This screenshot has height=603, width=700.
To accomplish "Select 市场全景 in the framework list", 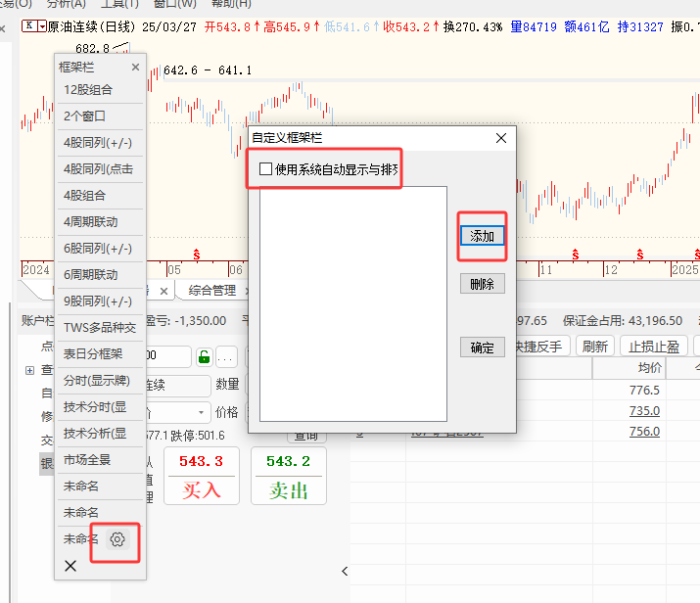I will coord(87,459).
